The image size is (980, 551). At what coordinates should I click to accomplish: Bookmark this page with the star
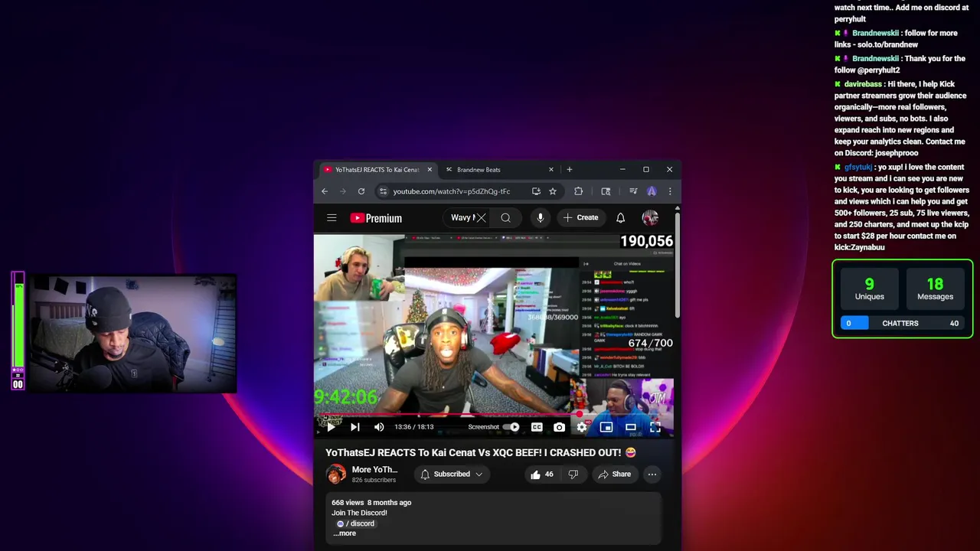(553, 191)
